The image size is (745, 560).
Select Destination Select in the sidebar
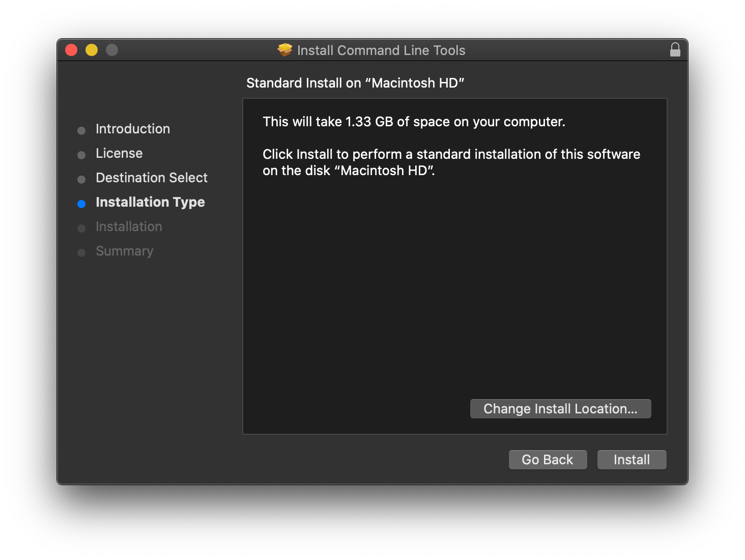151,178
